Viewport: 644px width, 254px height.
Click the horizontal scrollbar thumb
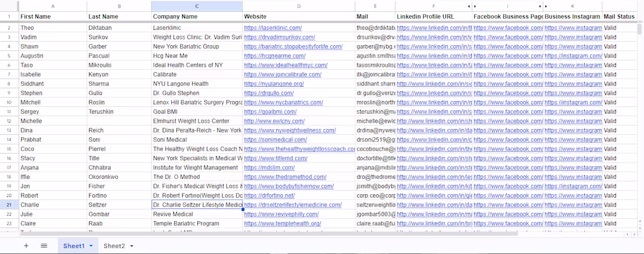[x=269, y=234]
